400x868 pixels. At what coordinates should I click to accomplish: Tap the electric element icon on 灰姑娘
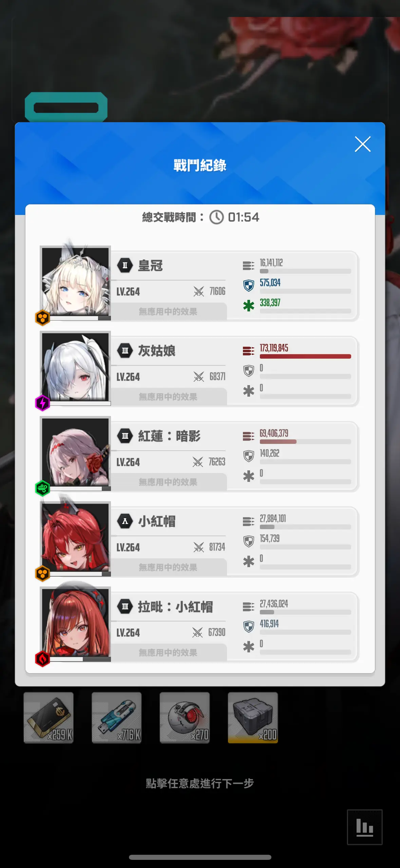(43, 403)
